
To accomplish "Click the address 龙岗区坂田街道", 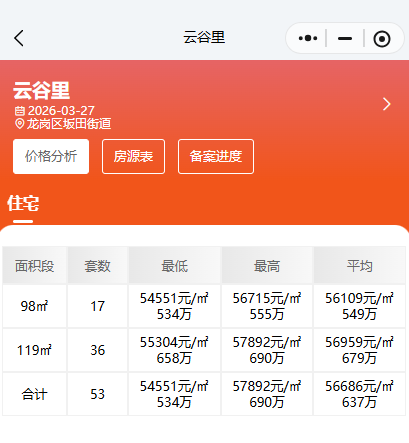I will [69, 124].
